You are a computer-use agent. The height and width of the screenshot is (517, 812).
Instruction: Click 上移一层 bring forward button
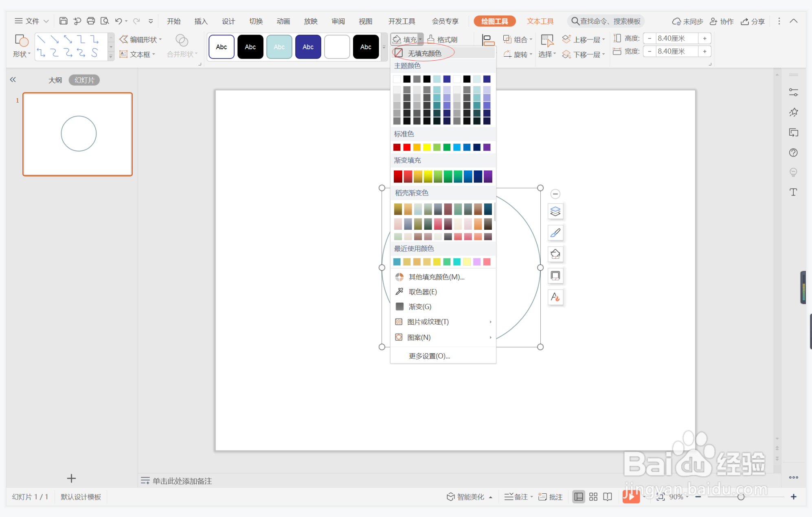click(x=583, y=40)
